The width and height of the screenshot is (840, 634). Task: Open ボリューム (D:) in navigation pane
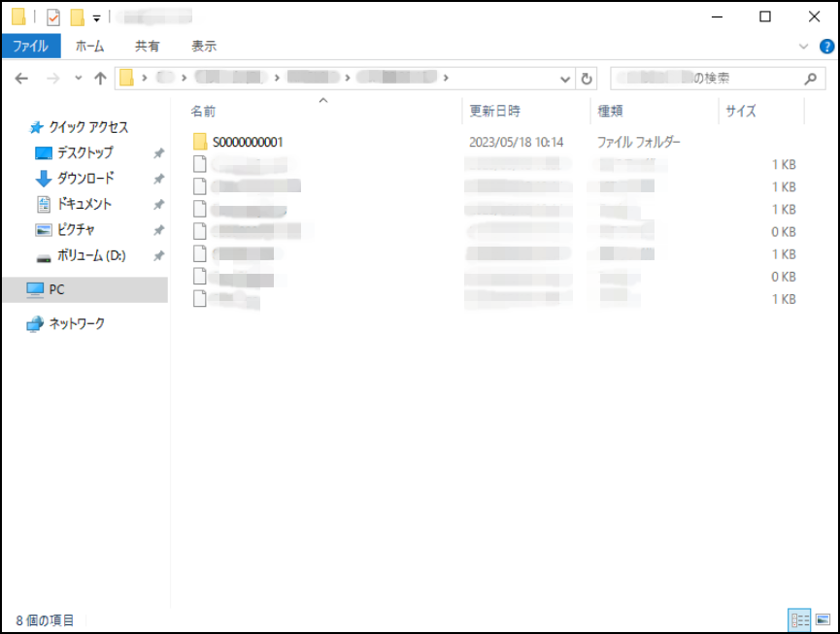[x=91, y=255]
